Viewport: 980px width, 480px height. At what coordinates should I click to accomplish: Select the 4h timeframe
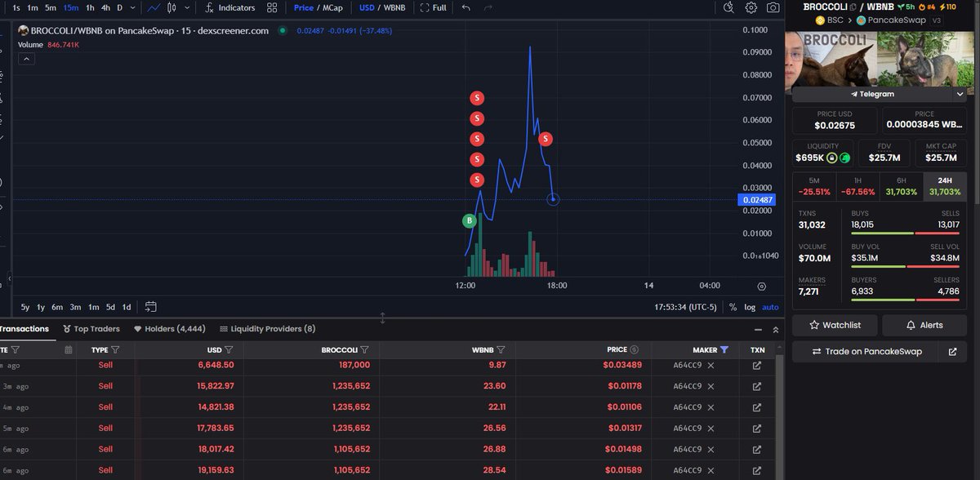pos(105,7)
